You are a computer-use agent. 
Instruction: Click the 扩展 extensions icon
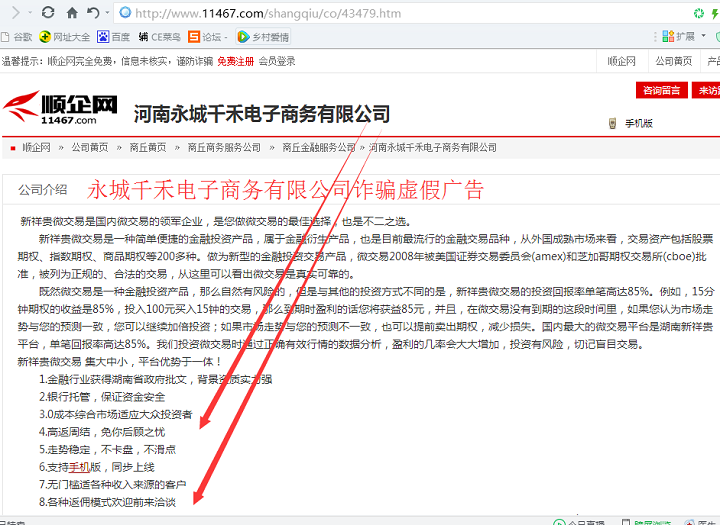tap(668, 36)
